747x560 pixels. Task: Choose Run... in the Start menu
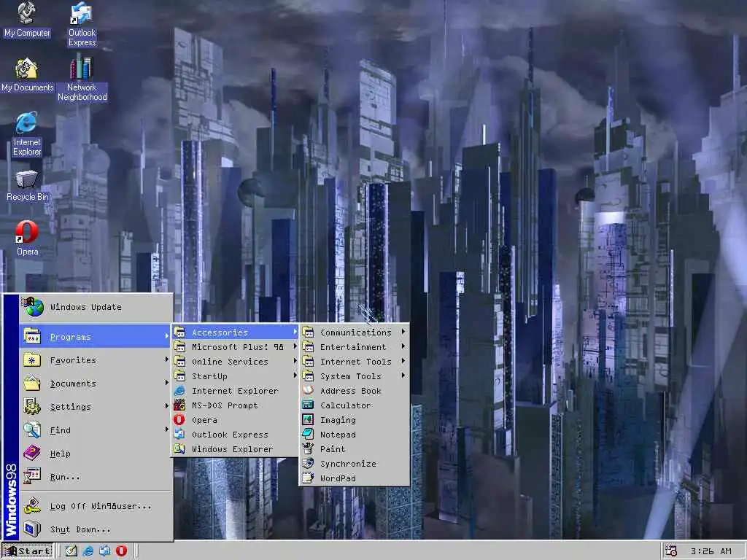tap(96, 477)
